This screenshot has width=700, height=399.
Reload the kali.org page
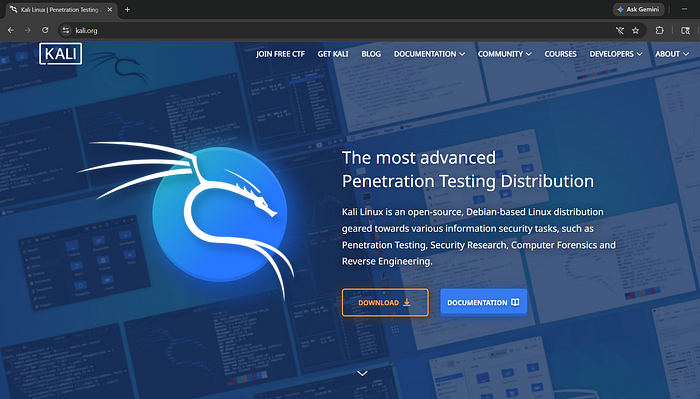tap(45, 30)
